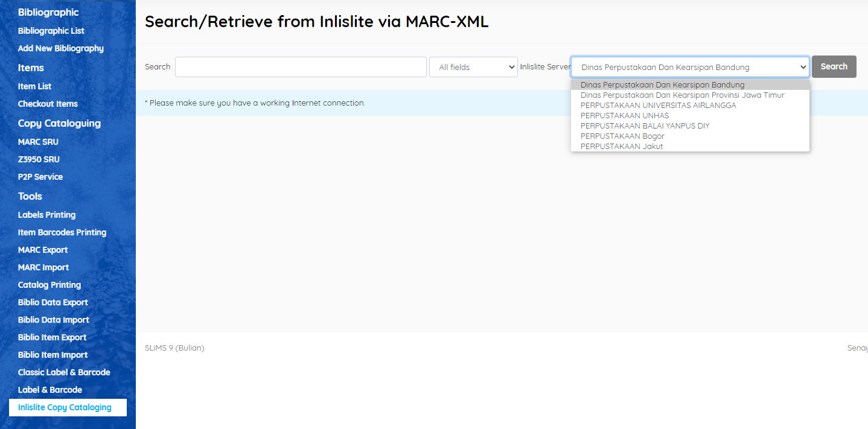Open the Classic Label & Barcode tool
Viewport: 868px width, 429px height.
(63, 372)
